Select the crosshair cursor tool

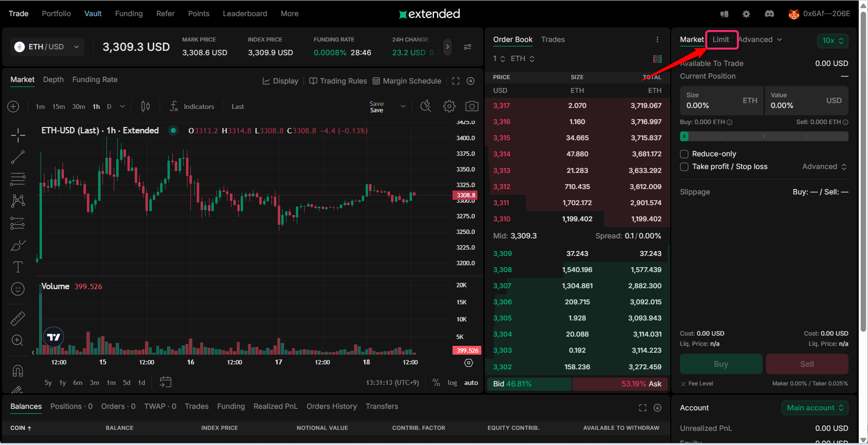(x=18, y=135)
